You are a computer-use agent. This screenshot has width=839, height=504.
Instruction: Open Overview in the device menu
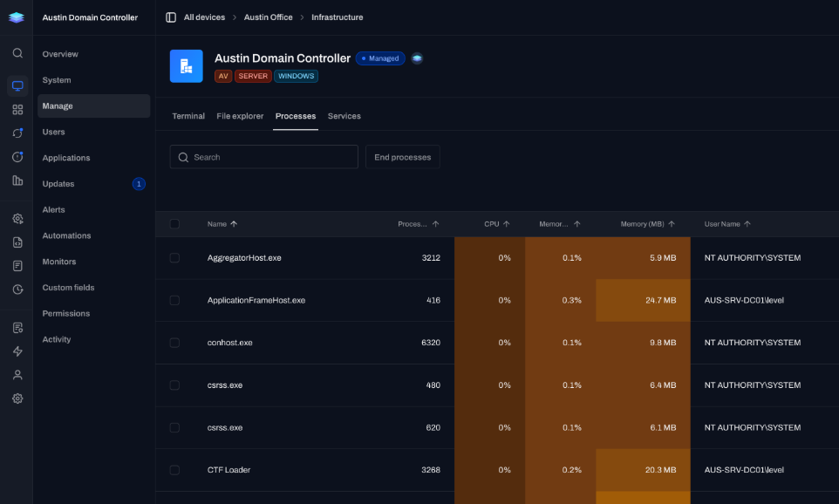point(93,54)
